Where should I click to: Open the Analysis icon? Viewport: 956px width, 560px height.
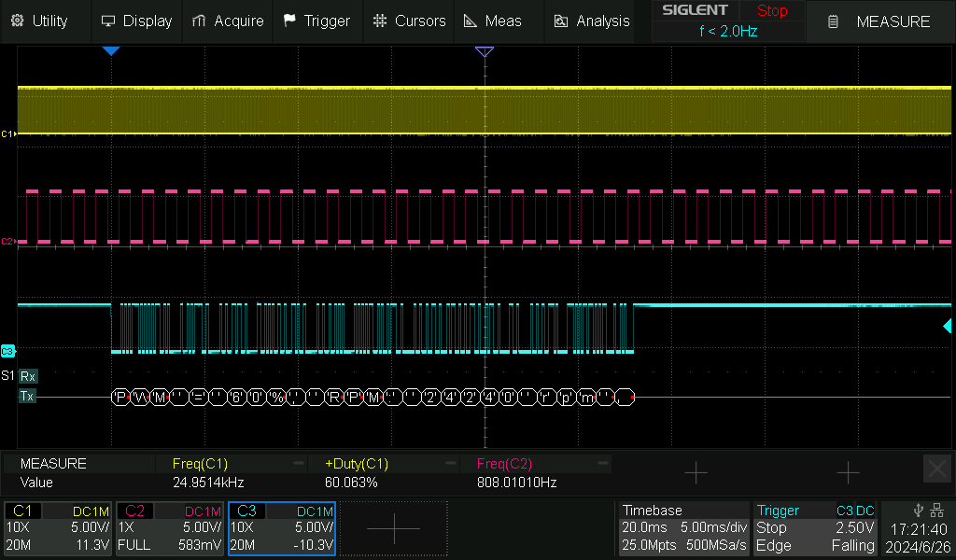tap(561, 21)
